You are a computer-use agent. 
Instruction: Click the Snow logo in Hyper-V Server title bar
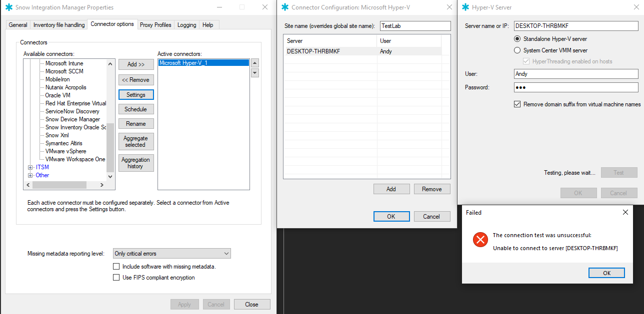tap(465, 7)
